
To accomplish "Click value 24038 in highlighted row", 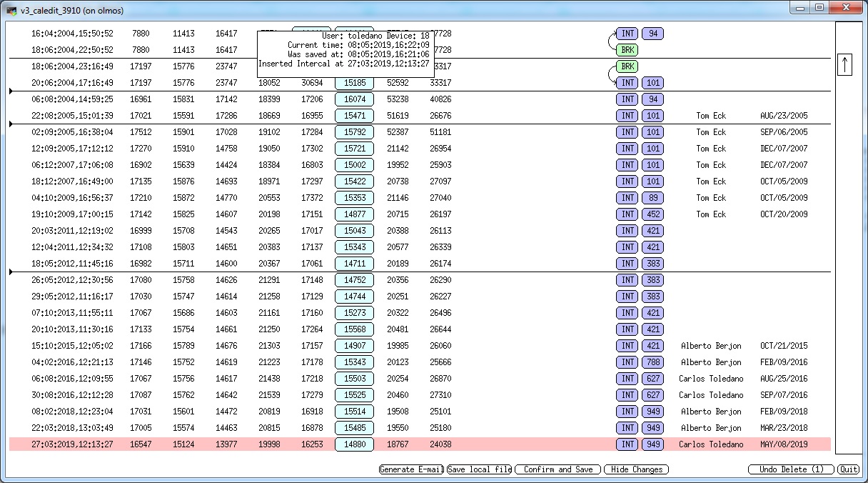I will [440, 444].
